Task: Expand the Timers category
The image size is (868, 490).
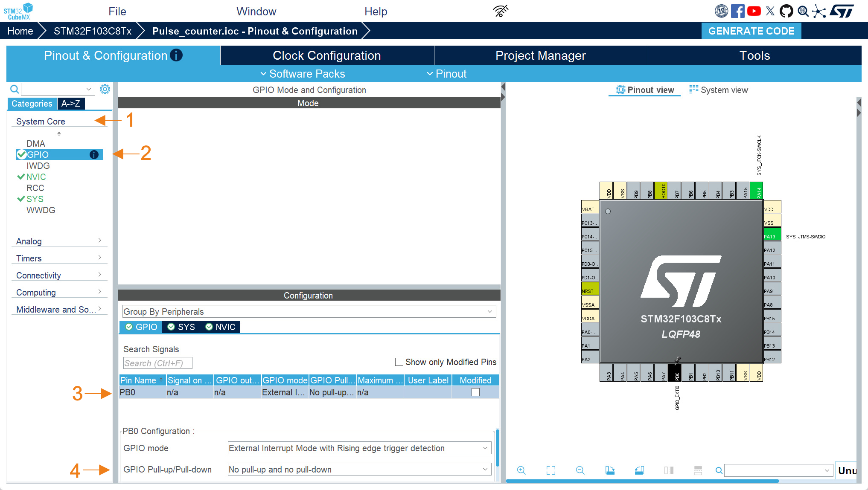Action: tap(59, 258)
